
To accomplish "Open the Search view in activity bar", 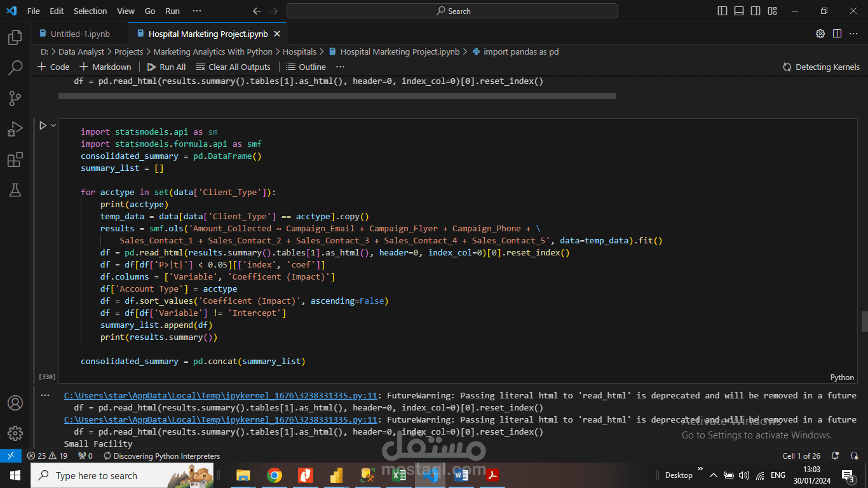I will tap(15, 67).
